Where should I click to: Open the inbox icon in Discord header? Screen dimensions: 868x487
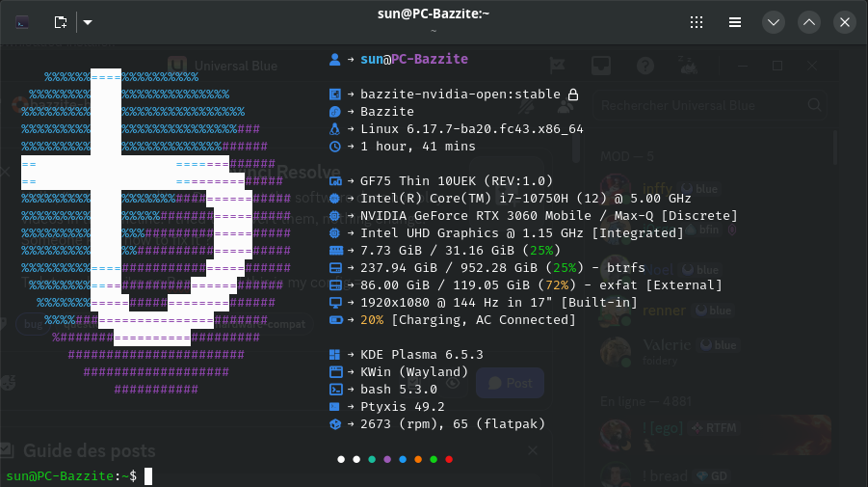click(601, 66)
